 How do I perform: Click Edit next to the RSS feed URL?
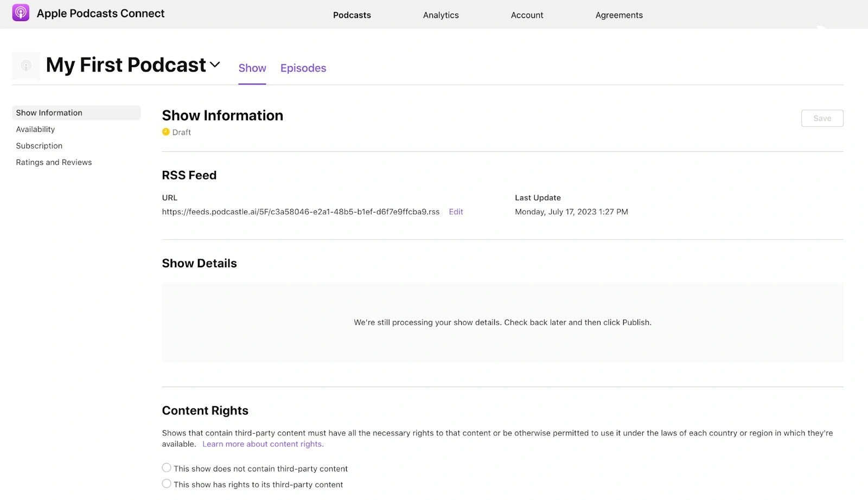point(456,212)
